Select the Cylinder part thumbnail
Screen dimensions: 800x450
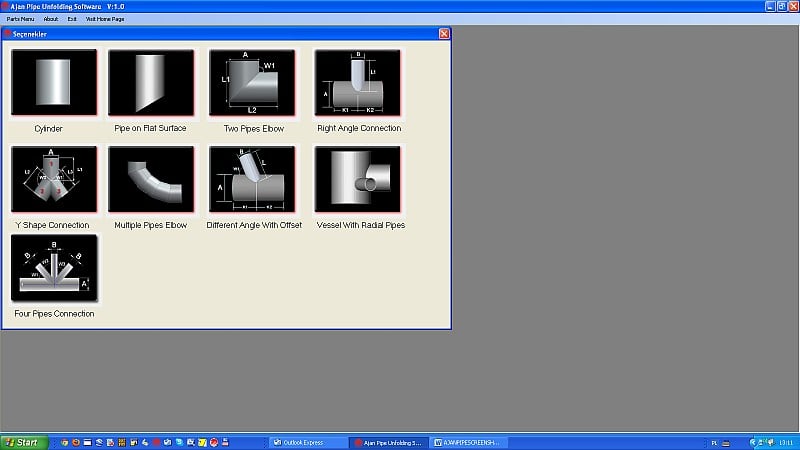(x=54, y=82)
